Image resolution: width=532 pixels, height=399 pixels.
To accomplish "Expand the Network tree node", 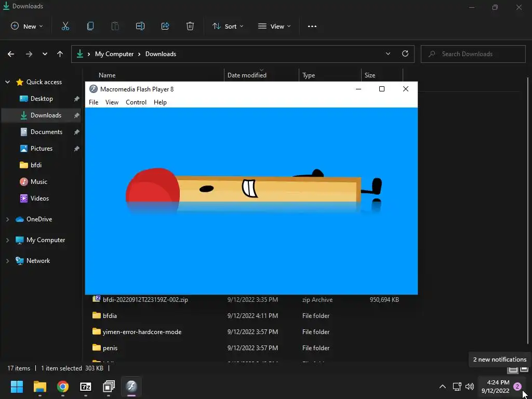I will point(7,261).
